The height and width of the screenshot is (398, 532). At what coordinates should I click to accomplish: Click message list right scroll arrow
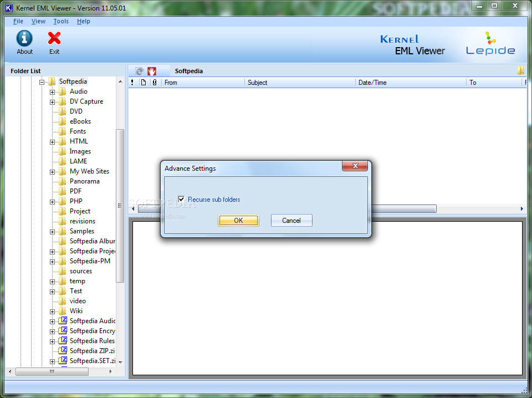[x=522, y=208]
